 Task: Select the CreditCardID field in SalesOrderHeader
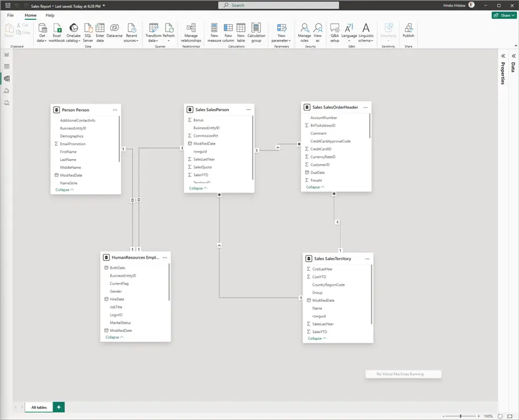pyautogui.click(x=321, y=149)
